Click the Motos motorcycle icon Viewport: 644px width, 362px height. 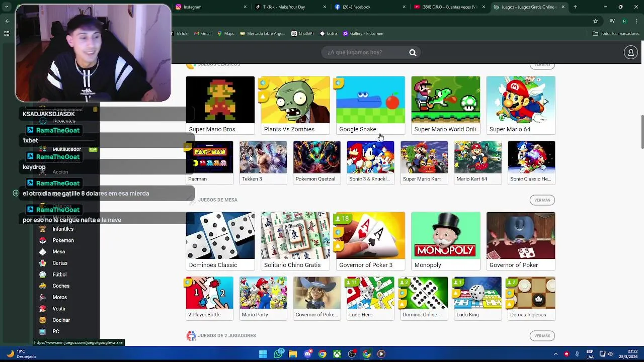tap(43, 297)
